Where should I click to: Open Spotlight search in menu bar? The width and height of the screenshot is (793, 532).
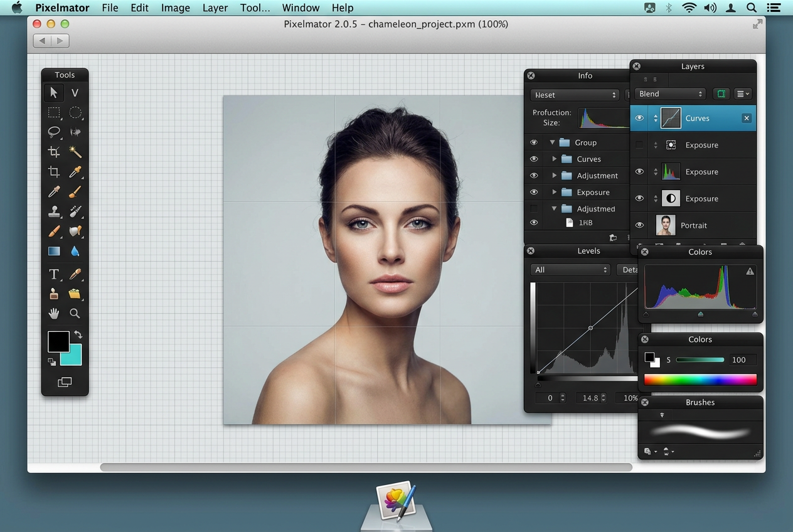pos(751,8)
